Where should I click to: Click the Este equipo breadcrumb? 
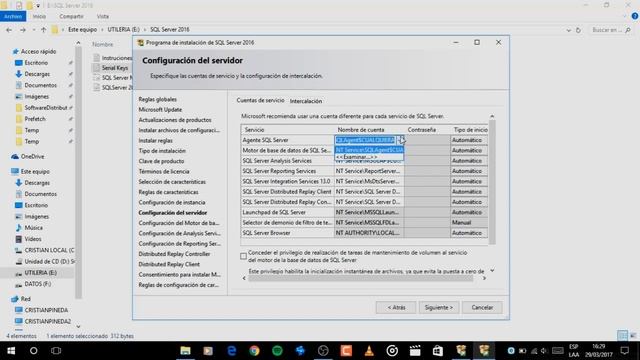pos(82,30)
